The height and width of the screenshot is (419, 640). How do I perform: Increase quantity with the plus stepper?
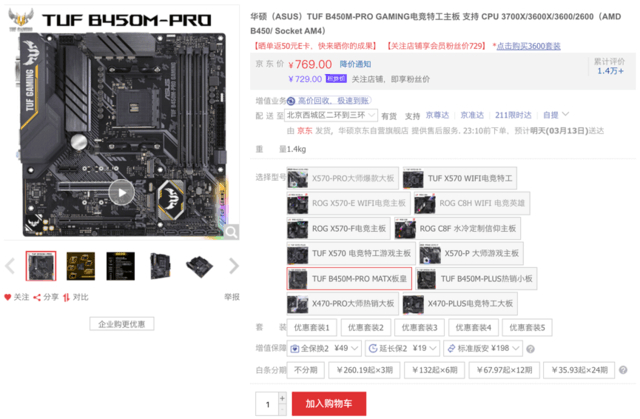point(282,398)
